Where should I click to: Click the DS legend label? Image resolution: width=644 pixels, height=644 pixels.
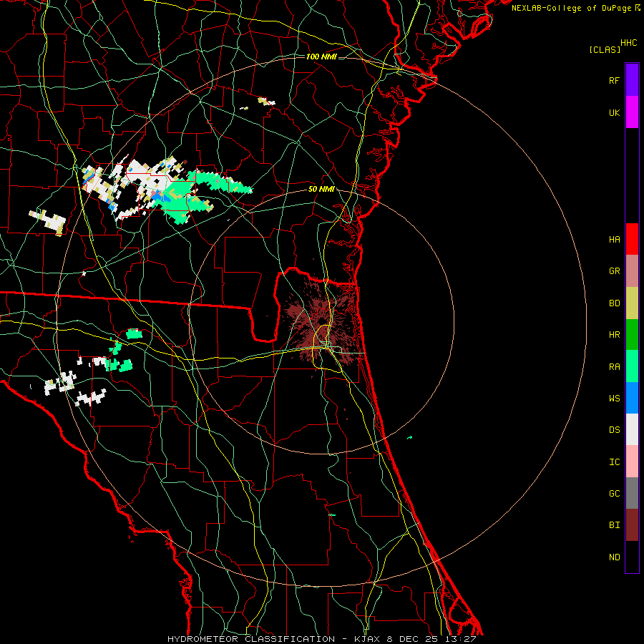[614, 430]
